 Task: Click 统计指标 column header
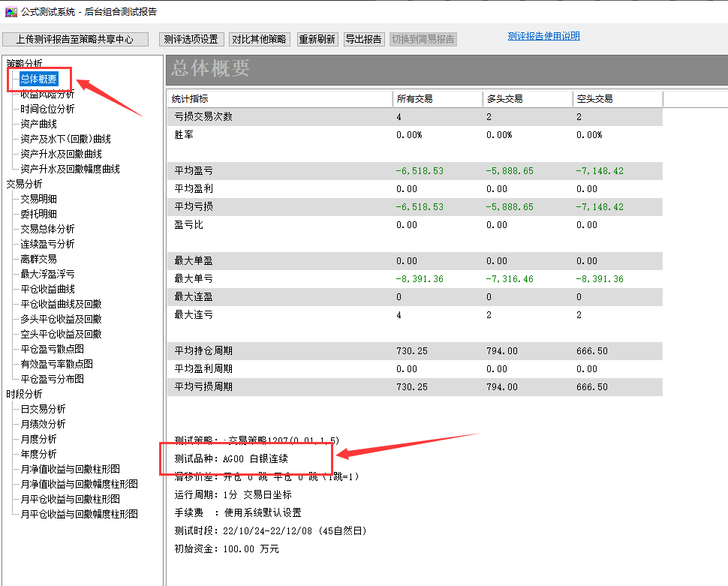pos(280,99)
